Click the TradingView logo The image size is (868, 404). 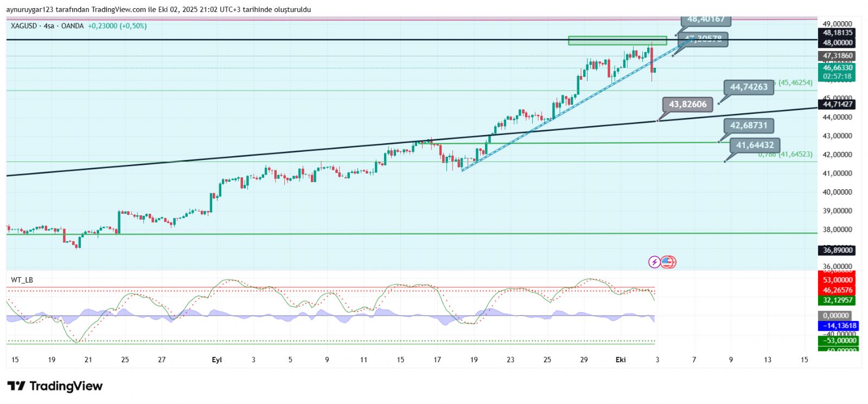[x=55, y=386]
